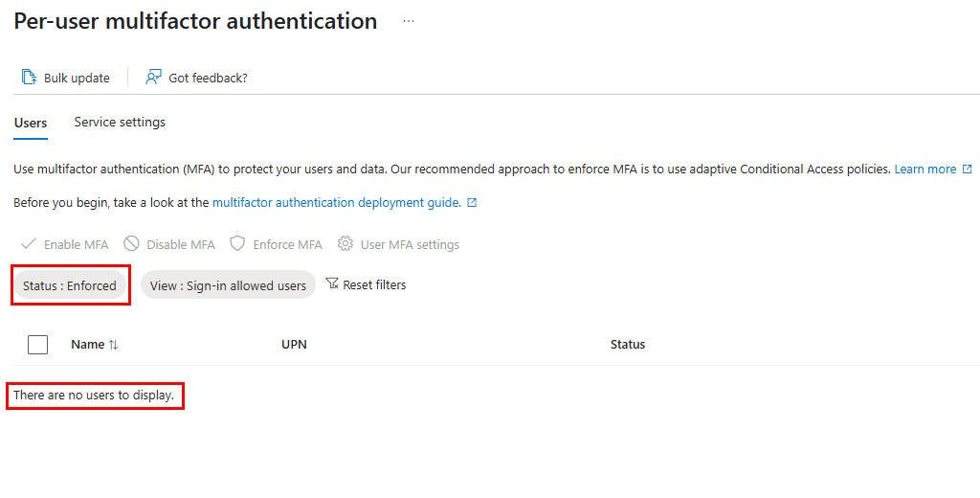This screenshot has width=980, height=498.
Task: Open the multifactor authentication deployment guide link
Action: click(x=336, y=203)
